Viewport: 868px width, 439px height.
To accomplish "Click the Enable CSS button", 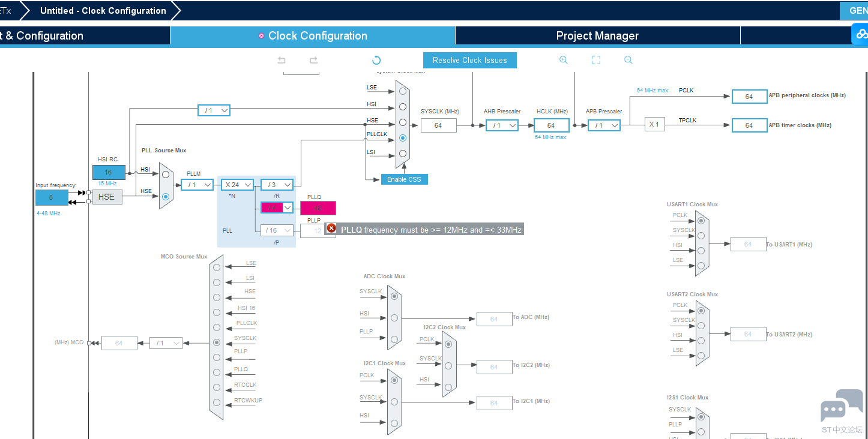I will (x=405, y=179).
